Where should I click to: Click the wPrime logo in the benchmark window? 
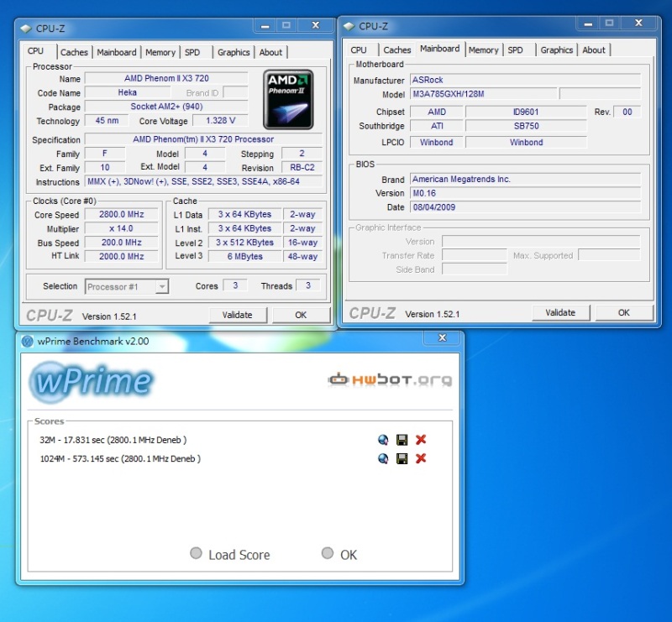[x=91, y=382]
